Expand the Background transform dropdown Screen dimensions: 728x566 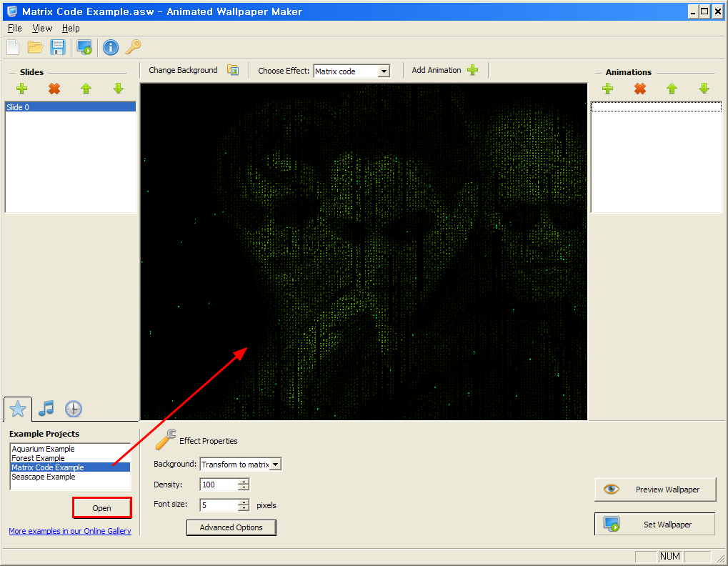point(275,465)
